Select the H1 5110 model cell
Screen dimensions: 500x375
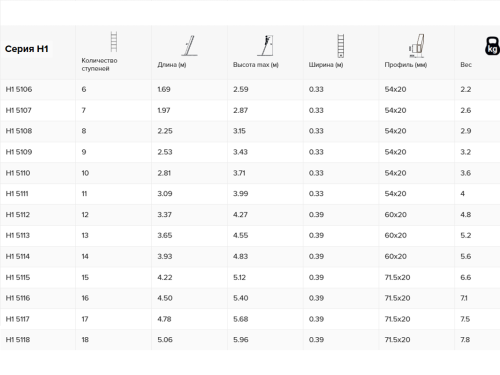tap(18, 173)
